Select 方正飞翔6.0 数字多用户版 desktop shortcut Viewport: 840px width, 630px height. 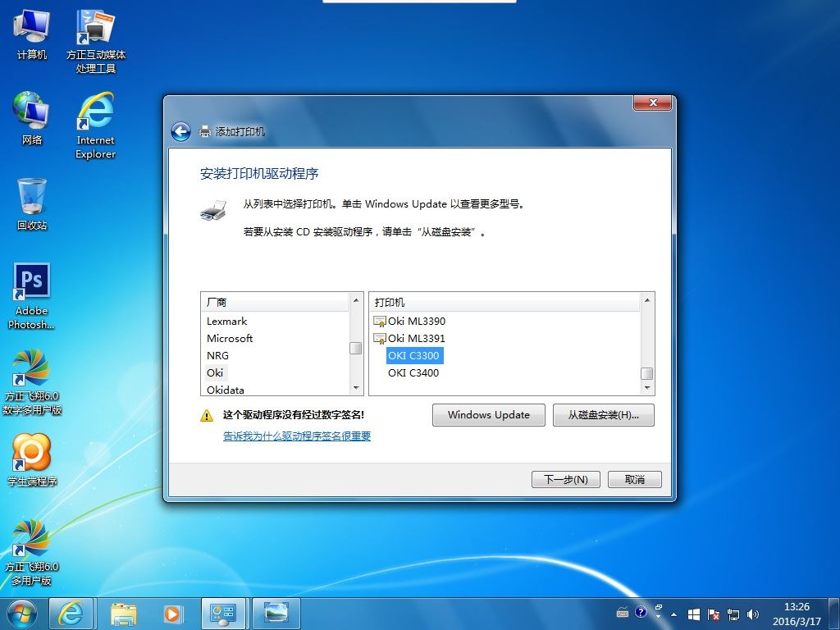pyautogui.click(x=32, y=381)
